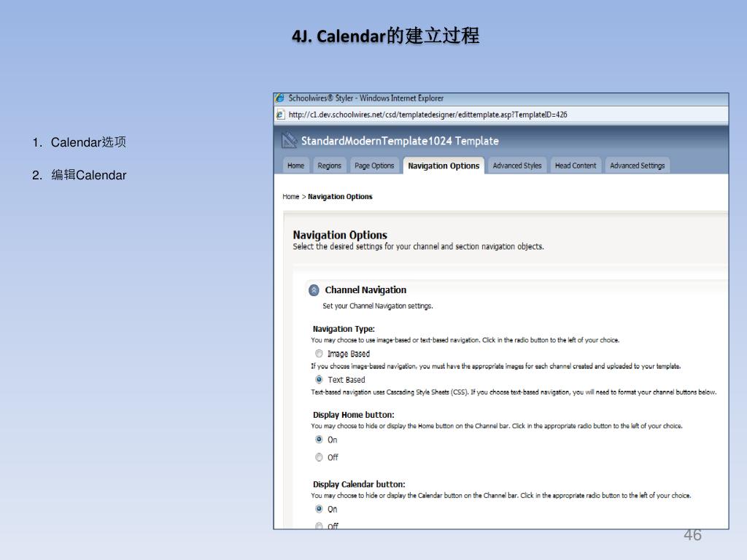The height and width of the screenshot is (560, 747).
Task: Set Display Calendar button to On
Action: pos(319,508)
